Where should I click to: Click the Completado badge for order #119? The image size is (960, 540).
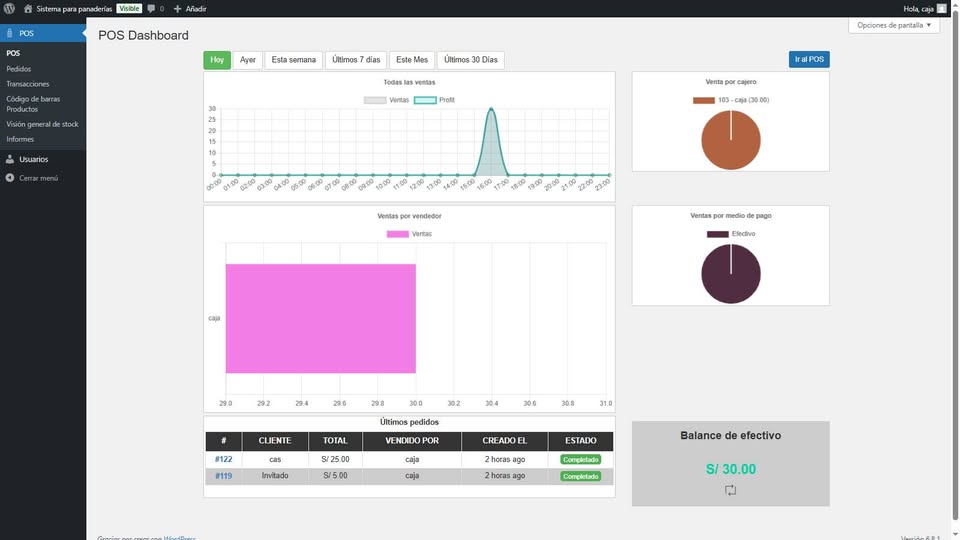(x=580, y=476)
